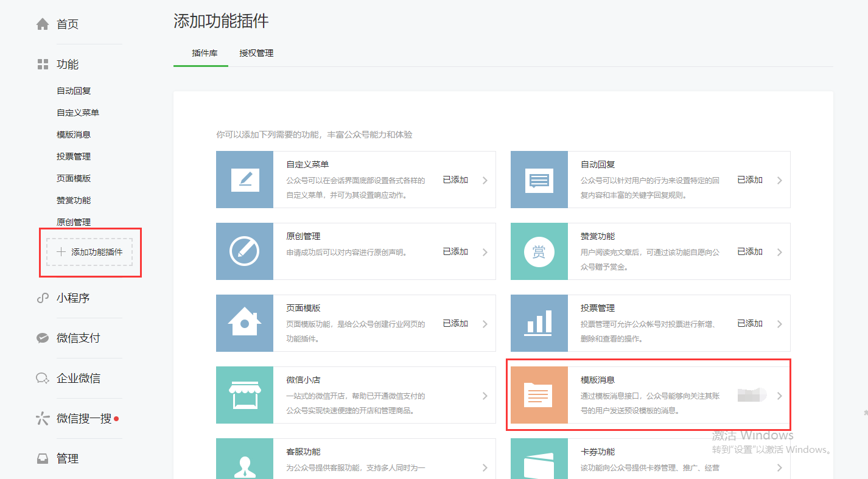This screenshot has width=868, height=479.
Task: Open the 企业微信 section label
Action: click(79, 379)
